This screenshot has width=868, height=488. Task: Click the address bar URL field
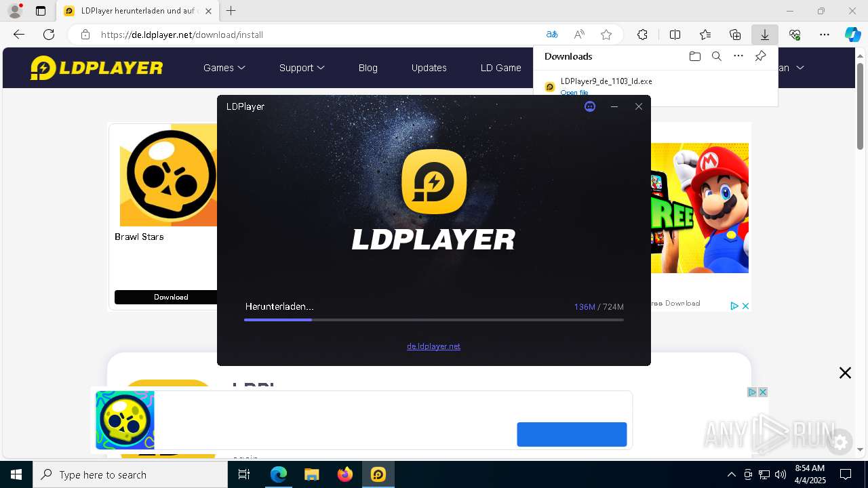click(312, 35)
